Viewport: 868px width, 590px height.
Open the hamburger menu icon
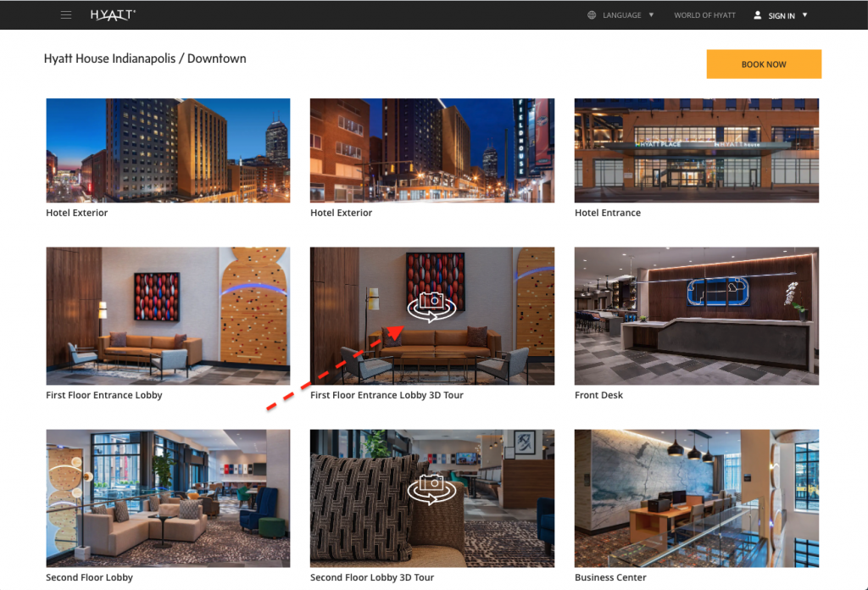tap(66, 15)
